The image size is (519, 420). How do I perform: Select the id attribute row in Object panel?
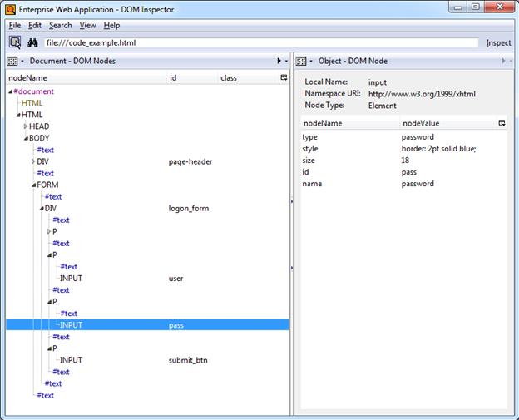[x=403, y=172]
